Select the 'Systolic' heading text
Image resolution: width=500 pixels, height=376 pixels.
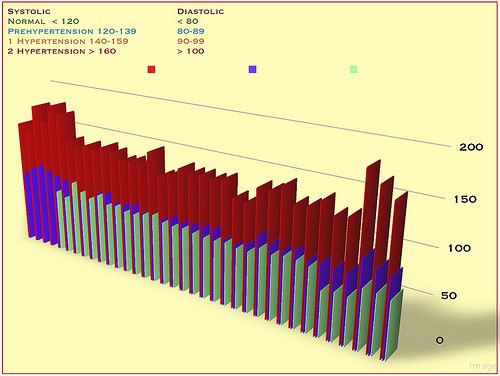pyautogui.click(x=29, y=11)
